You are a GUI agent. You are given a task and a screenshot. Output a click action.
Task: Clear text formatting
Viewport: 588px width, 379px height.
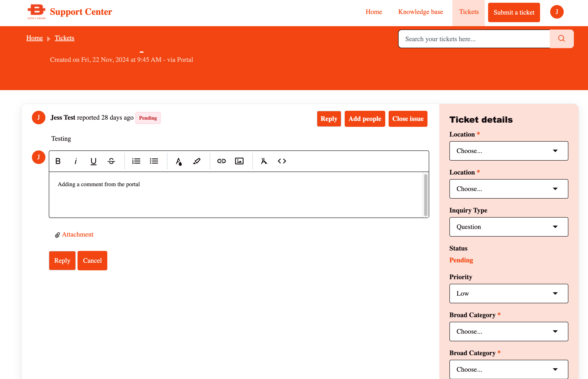[264, 161]
